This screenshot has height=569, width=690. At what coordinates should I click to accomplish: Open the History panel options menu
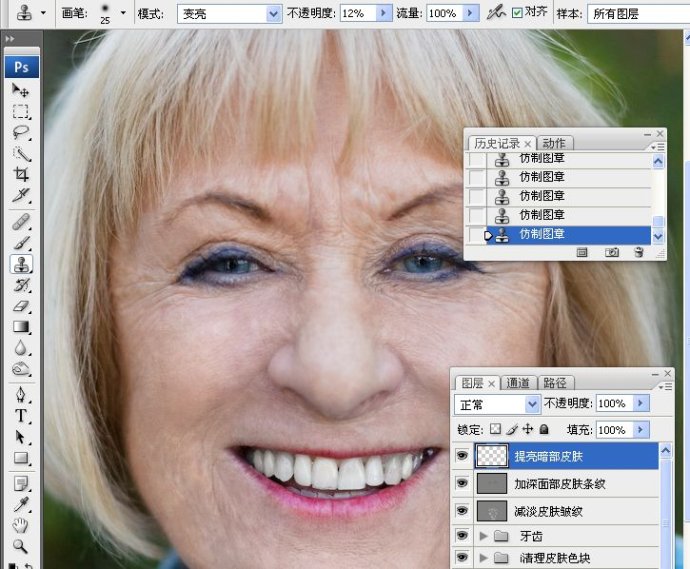tap(657, 147)
